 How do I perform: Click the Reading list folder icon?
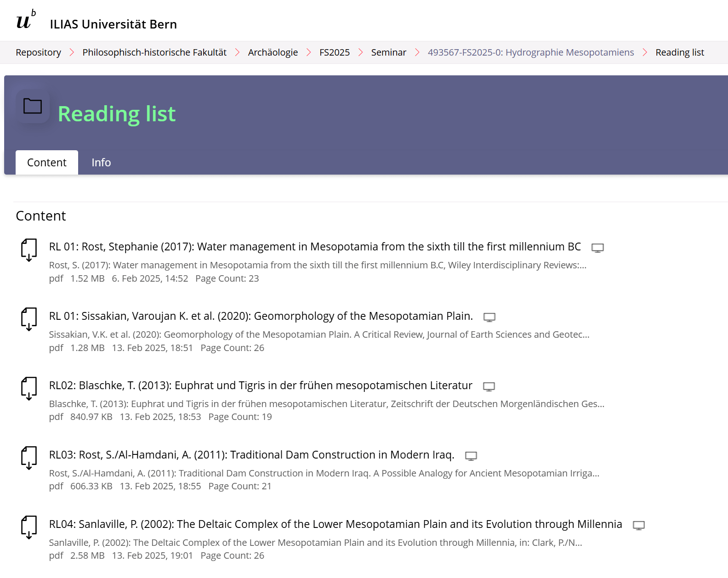(x=33, y=106)
